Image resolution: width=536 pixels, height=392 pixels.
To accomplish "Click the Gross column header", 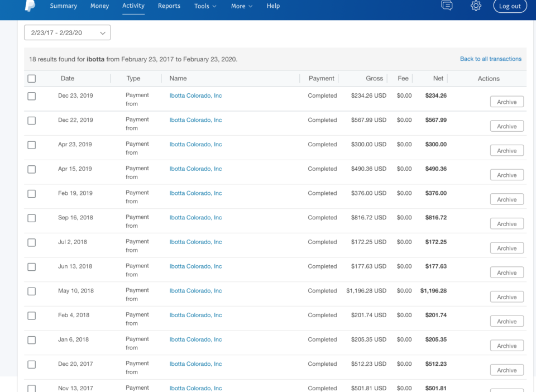I will tap(374, 78).
